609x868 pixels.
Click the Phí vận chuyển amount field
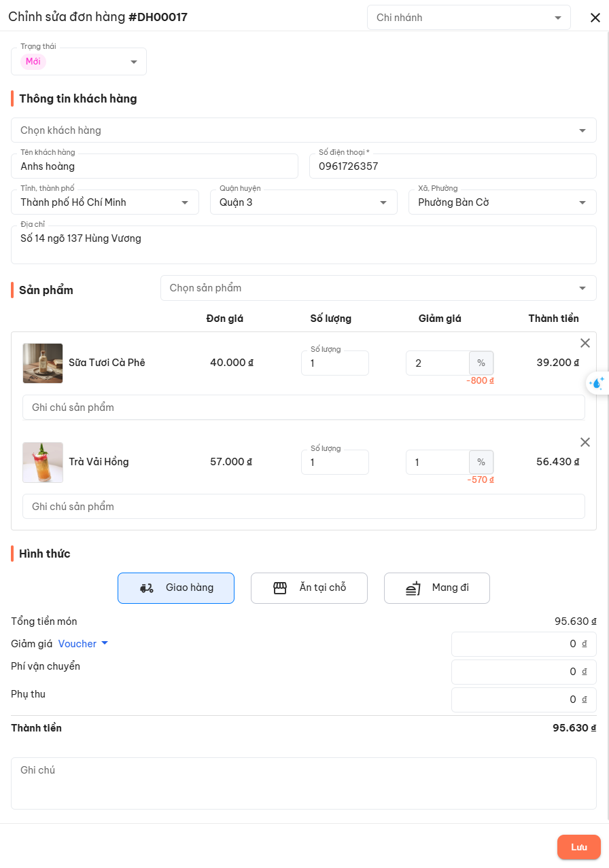click(x=523, y=672)
